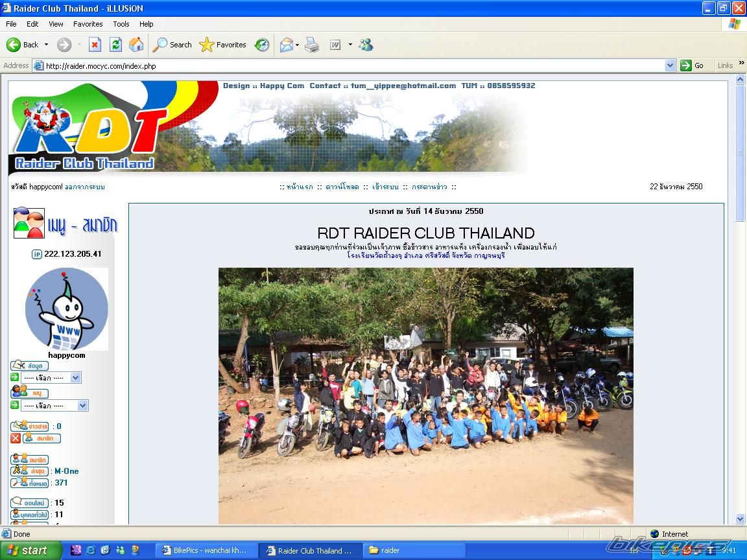Click the Stop button in IE toolbar
The height and width of the screenshot is (560, 747).
95,45
